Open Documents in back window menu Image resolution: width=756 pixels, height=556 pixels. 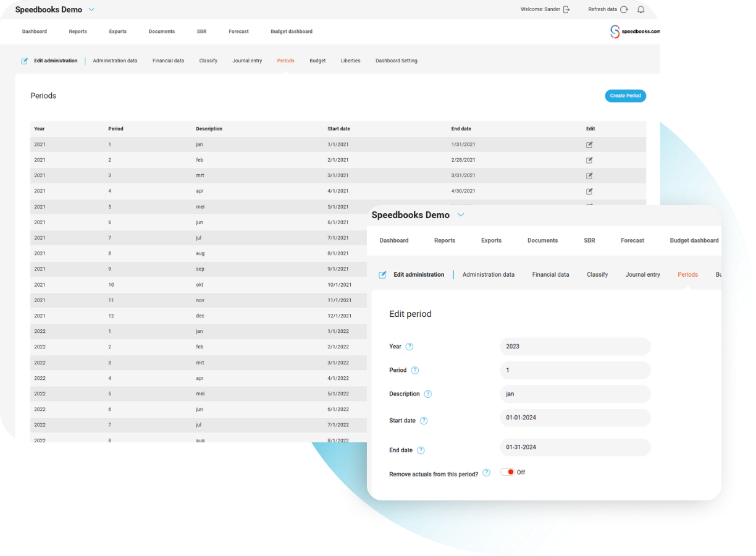pos(162,32)
